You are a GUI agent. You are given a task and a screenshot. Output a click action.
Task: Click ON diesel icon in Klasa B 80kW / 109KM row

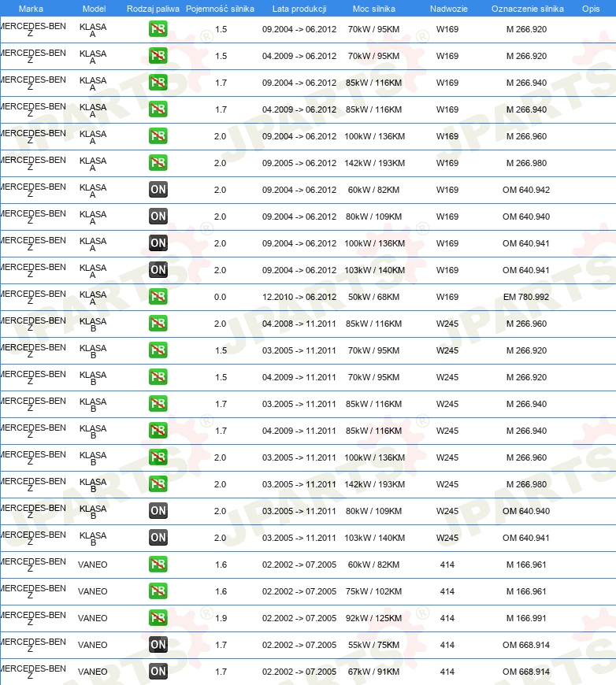coord(158,511)
